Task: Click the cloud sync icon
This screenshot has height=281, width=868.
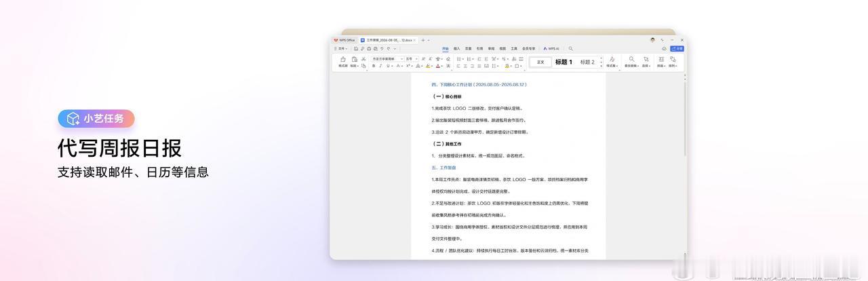Action: pos(664,49)
